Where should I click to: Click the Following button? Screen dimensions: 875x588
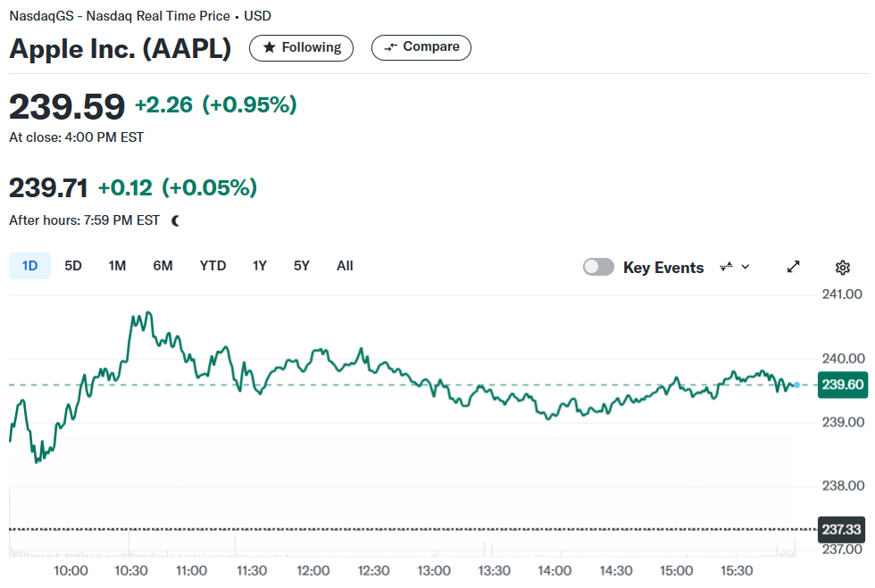coord(302,48)
